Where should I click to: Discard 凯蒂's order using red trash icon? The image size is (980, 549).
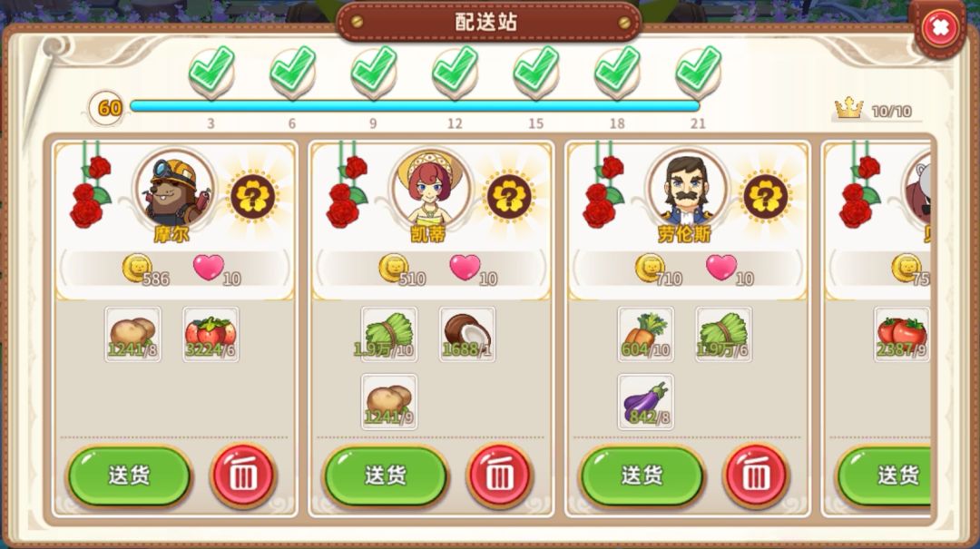pyautogui.click(x=499, y=475)
